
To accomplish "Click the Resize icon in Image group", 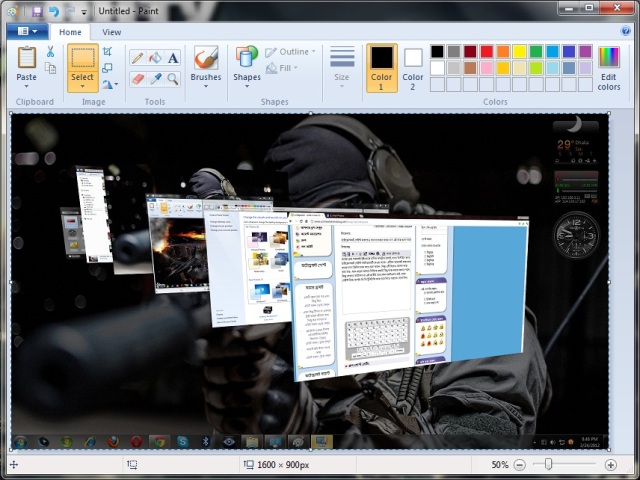I will [107, 68].
